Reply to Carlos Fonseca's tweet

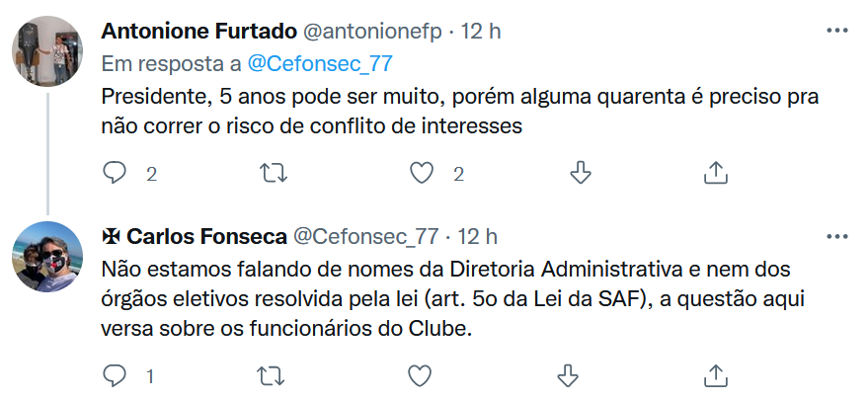[x=117, y=375]
